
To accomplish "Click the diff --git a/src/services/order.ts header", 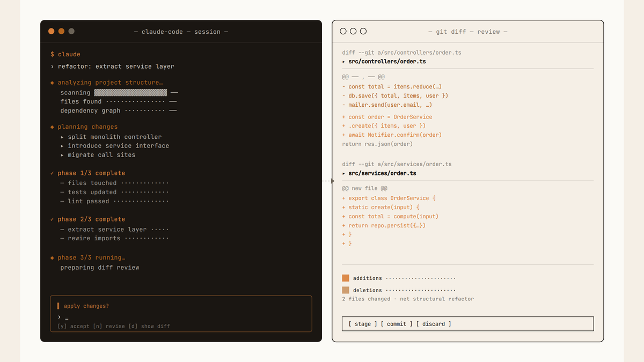I will point(397,164).
